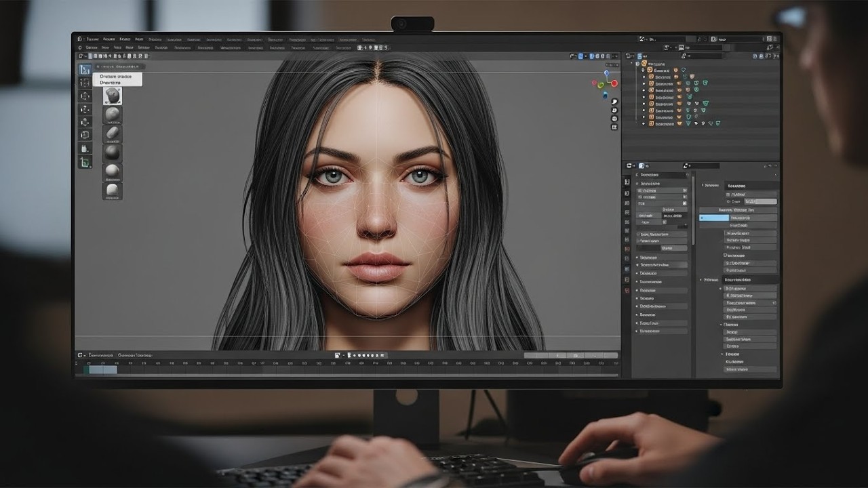Screen dimensions: 868x488
Task: Click the red X axis ball on viewport gizmo
Action: 614,83
